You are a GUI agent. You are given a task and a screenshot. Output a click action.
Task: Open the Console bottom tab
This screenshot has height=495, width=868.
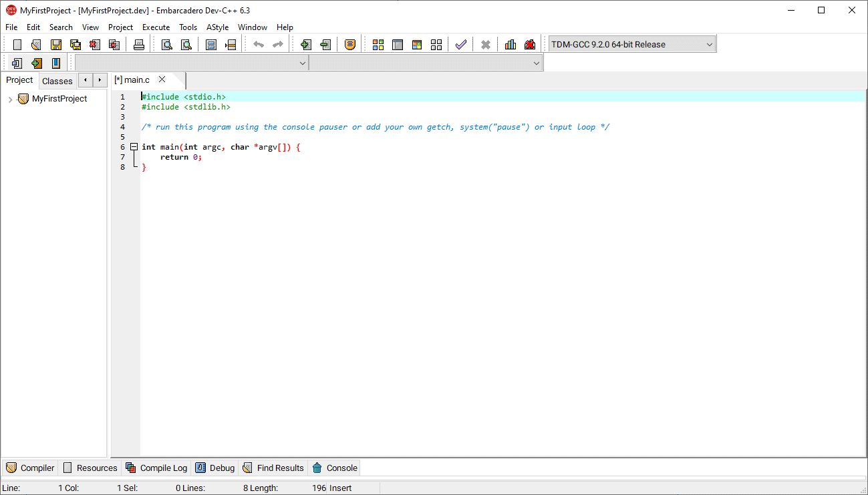coord(335,468)
